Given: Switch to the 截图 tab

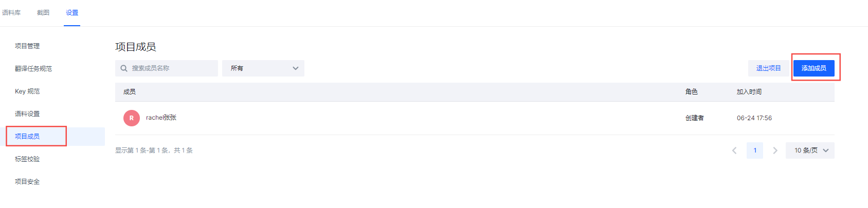Looking at the screenshot, I should point(43,13).
